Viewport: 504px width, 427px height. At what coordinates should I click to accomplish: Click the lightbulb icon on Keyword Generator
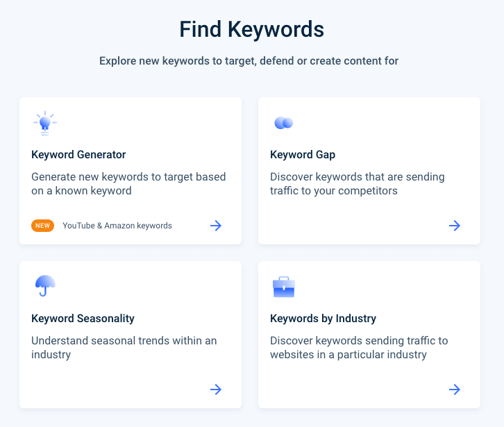[x=45, y=123]
